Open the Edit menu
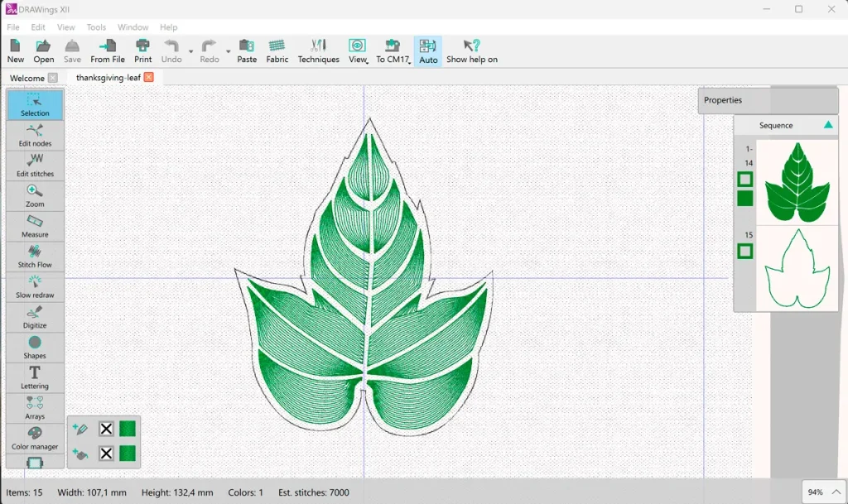This screenshot has height=504, width=848. pos(38,27)
